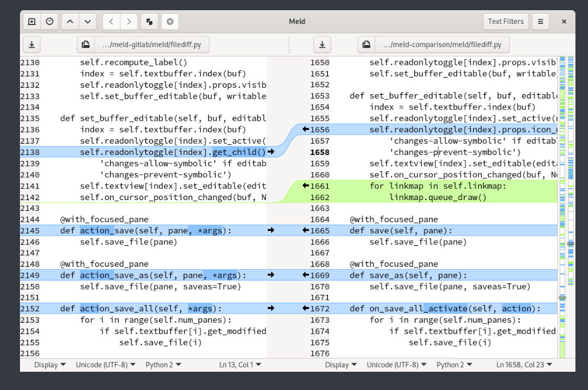
Task: Click the new comparison icon
Action: coord(32,22)
